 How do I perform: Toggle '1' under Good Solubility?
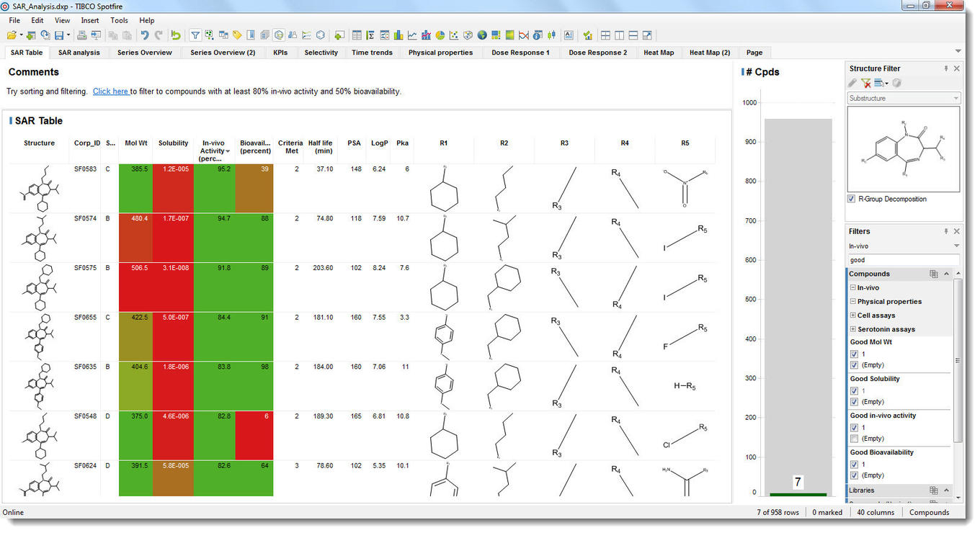click(854, 391)
